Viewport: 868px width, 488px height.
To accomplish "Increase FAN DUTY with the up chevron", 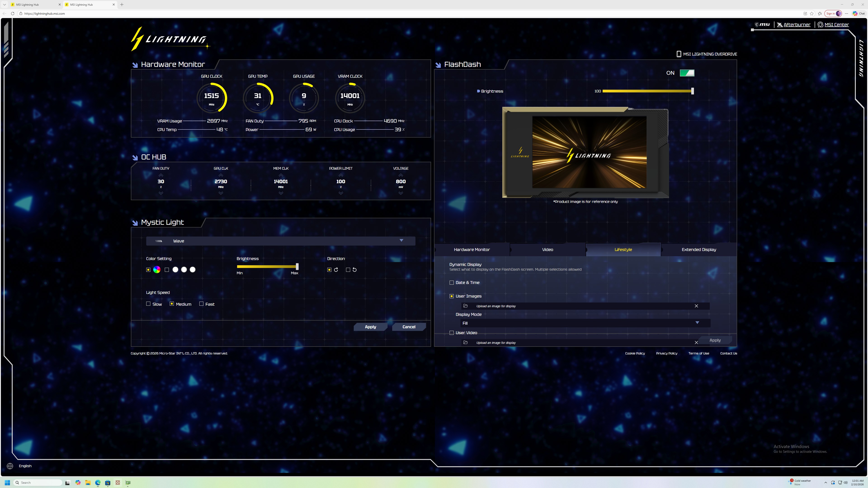I will pos(161,175).
